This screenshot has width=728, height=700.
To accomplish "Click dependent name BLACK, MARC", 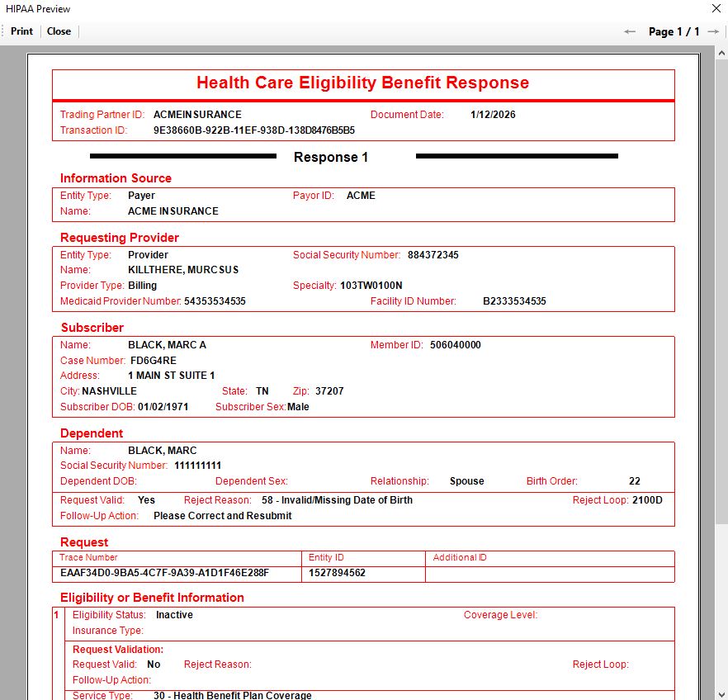I will point(162,451).
